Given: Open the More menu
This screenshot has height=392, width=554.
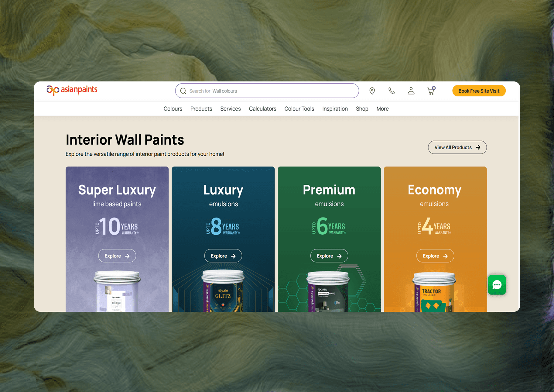Looking at the screenshot, I should point(383,109).
